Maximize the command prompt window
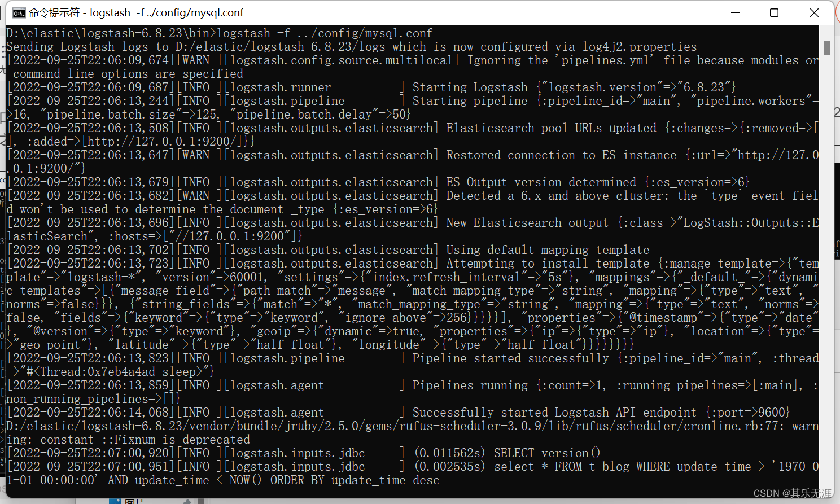Screen dimensions: 840x504 [x=775, y=12]
